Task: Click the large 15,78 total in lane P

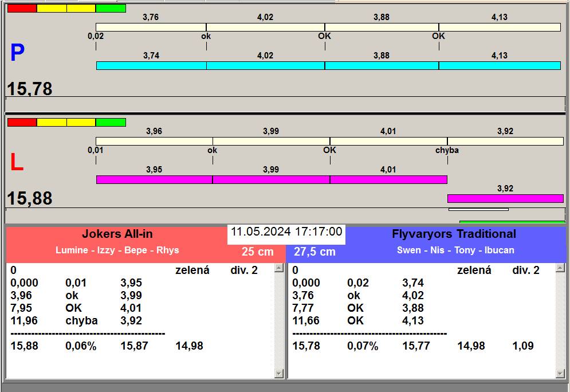Action: click(x=30, y=89)
